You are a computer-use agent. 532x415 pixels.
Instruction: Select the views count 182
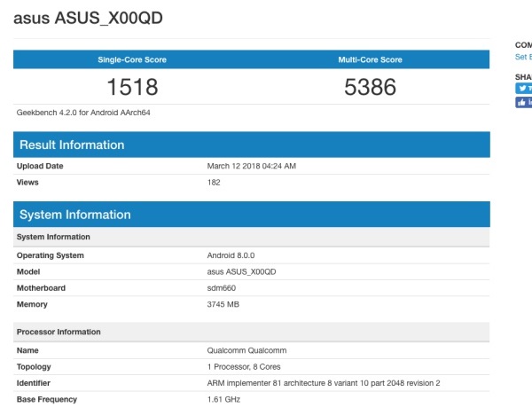214,182
